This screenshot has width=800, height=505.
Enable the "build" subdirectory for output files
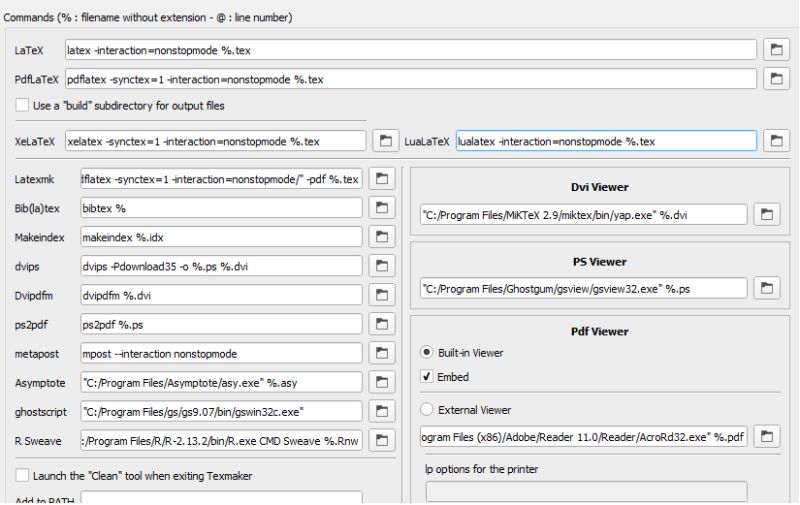click(x=22, y=105)
